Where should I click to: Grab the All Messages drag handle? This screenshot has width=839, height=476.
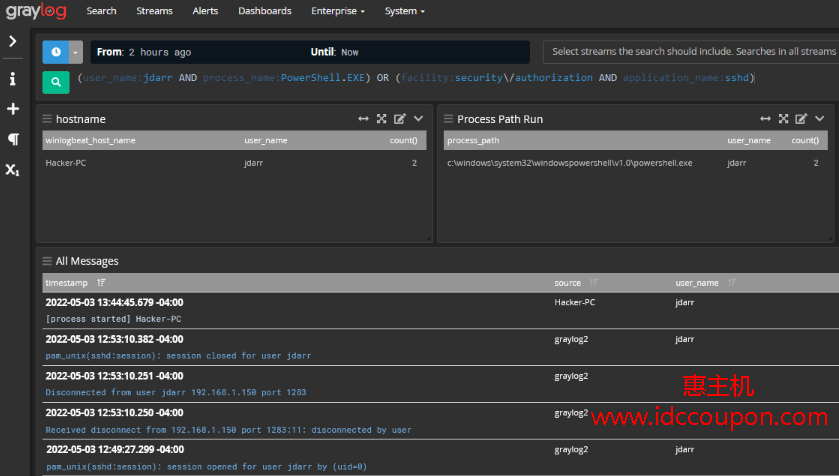[x=47, y=261]
